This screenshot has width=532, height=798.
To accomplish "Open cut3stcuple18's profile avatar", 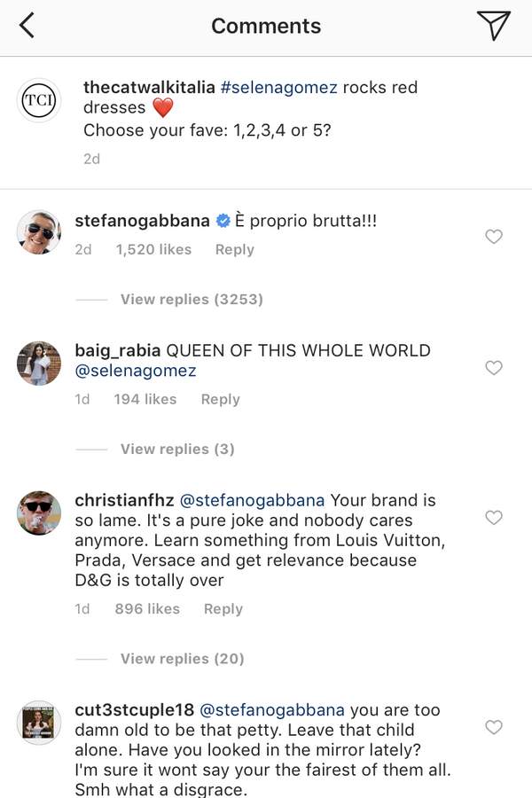I will (x=39, y=722).
